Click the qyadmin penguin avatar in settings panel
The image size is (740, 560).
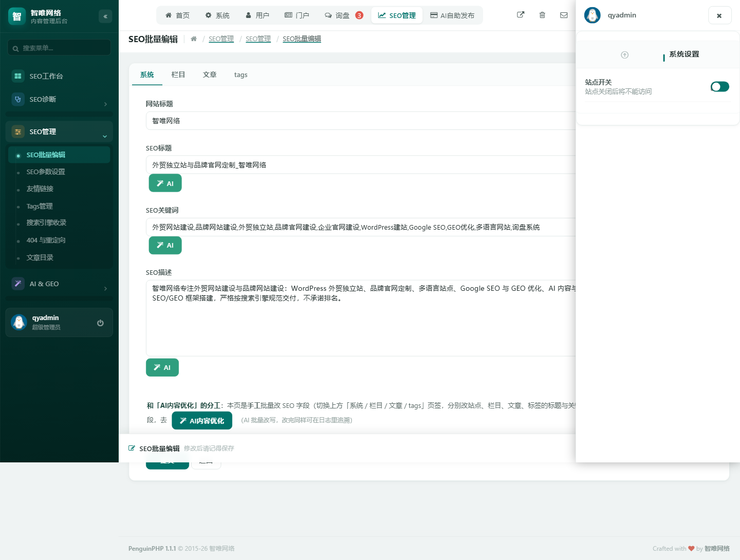coord(593,15)
